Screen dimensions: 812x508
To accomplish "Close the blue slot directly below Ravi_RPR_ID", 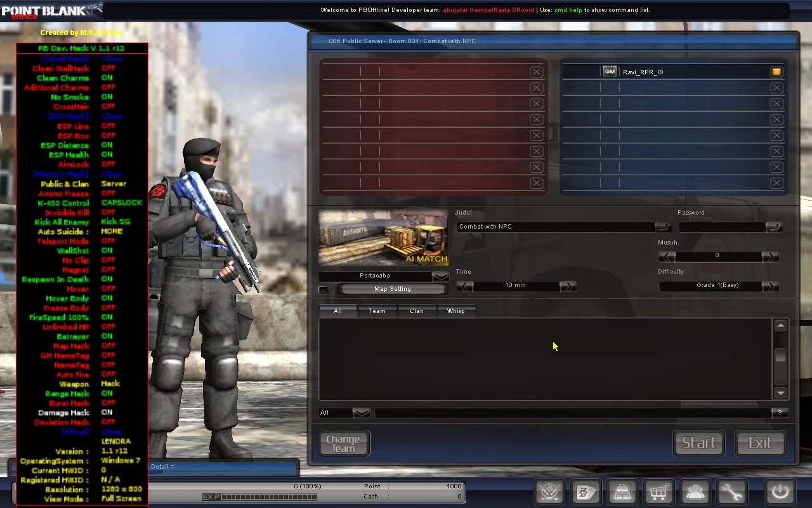I will pyautogui.click(x=776, y=88).
